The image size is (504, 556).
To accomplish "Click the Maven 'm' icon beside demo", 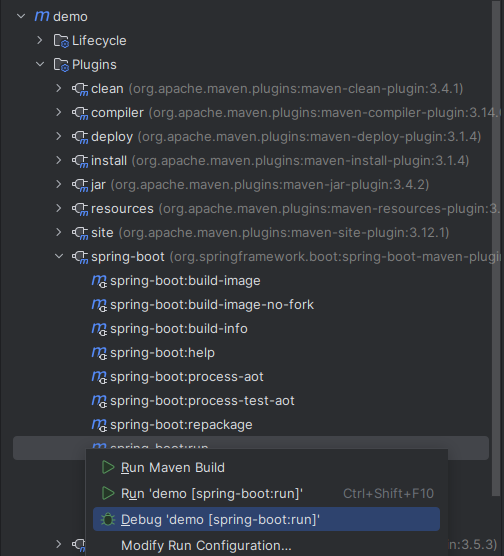I will click(x=42, y=16).
